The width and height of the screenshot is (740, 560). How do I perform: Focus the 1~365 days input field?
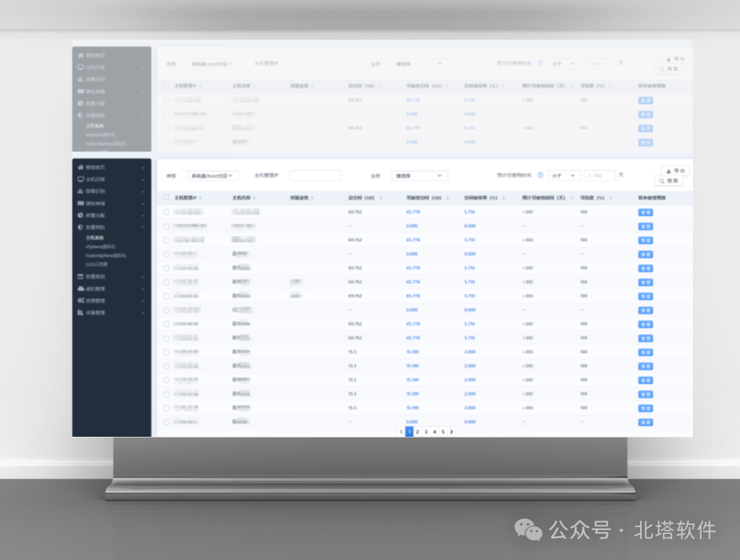(x=600, y=176)
